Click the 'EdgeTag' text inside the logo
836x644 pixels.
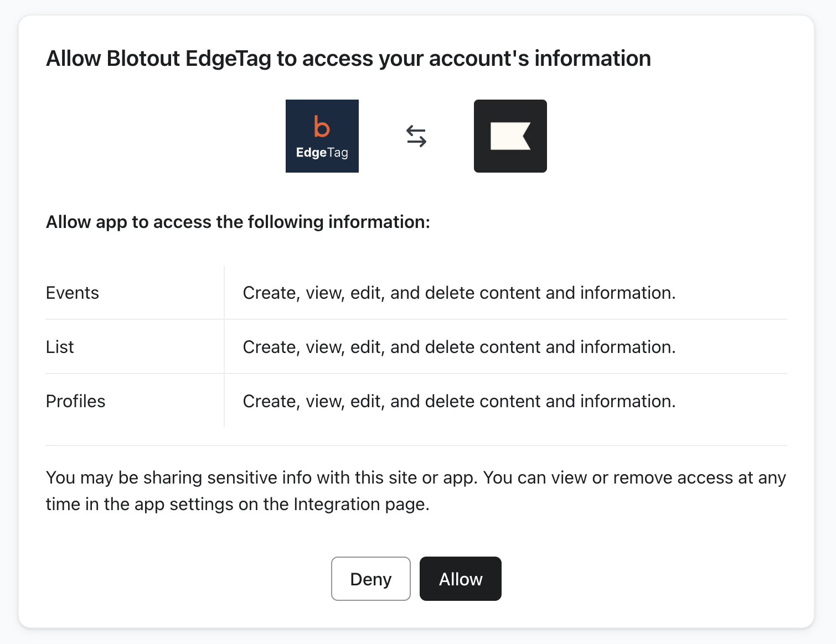(x=322, y=153)
